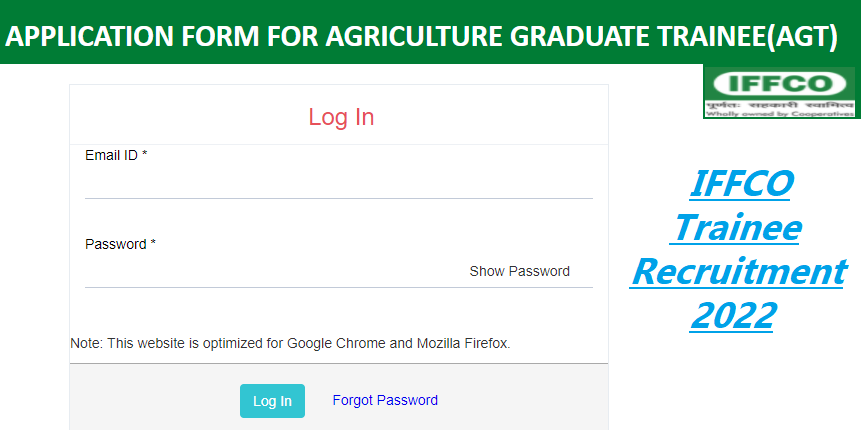The height and width of the screenshot is (430, 861).
Task: Toggle Show Password option
Action: [x=519, y=271]
